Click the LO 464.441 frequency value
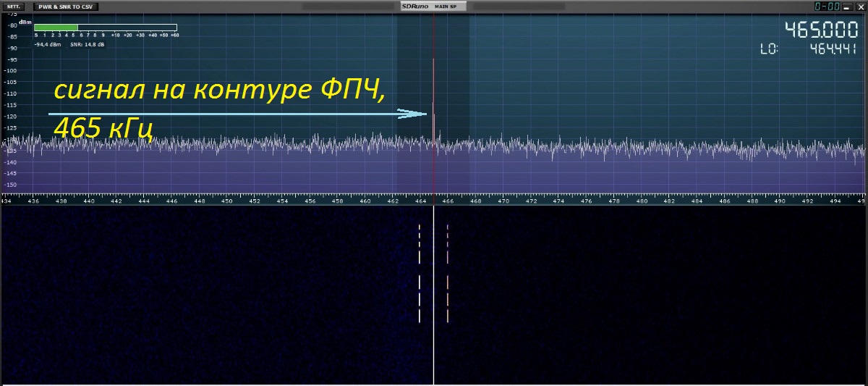The image size is (868, 386). click(x=833, y=49)
